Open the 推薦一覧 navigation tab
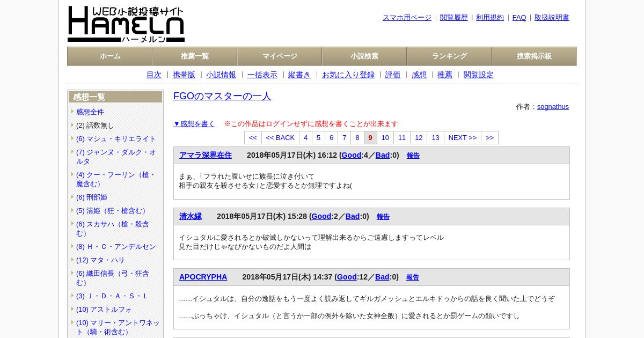 pyautogui.click(x=195, y=56)
